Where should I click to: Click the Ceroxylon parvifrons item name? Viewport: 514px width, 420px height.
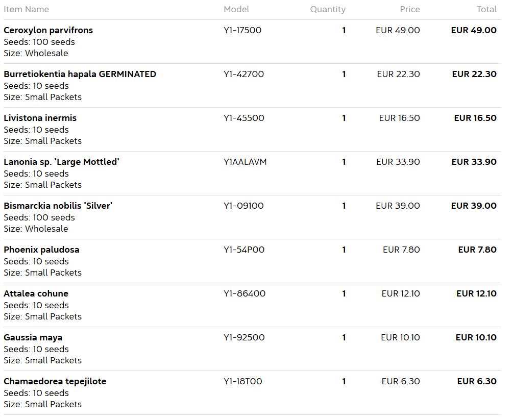[x=48, y=30]
